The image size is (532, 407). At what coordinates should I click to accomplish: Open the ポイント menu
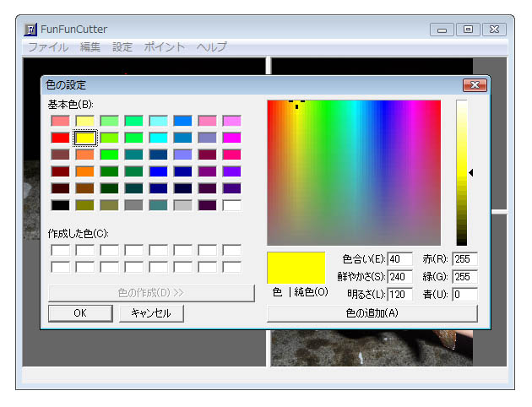(164, 46)
